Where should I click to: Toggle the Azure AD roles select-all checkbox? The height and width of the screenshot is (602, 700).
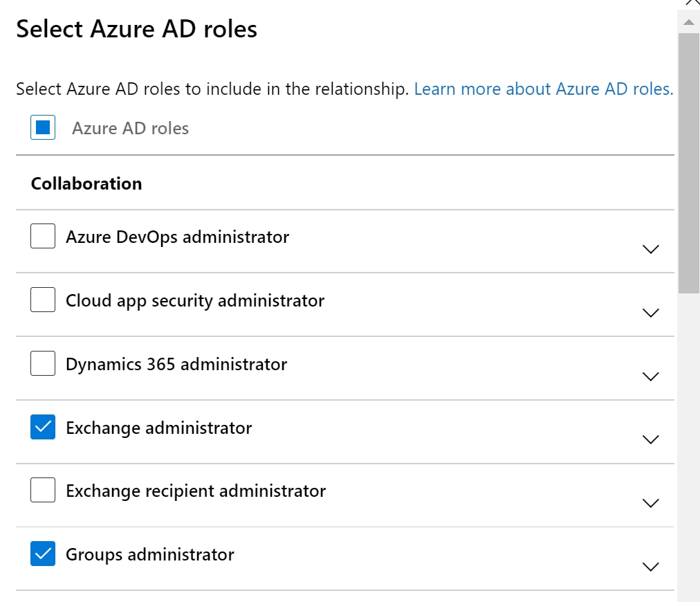[x=43, y=127]
